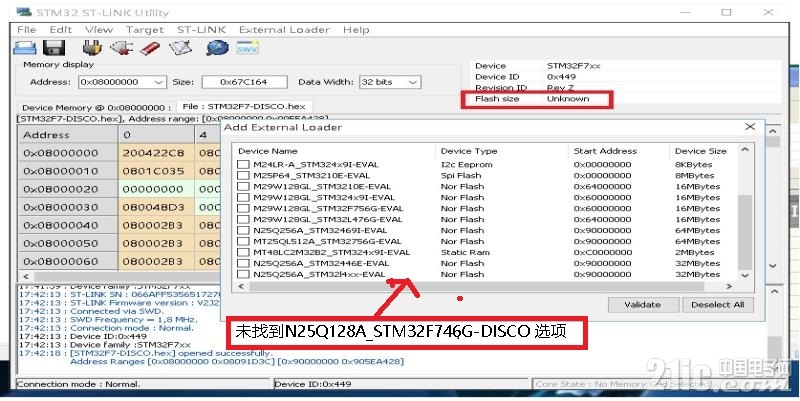The height and width of the screenshot is (401, 800).
Task: Open the View menu
Action: pyautogui.click(x=99, y=30)
